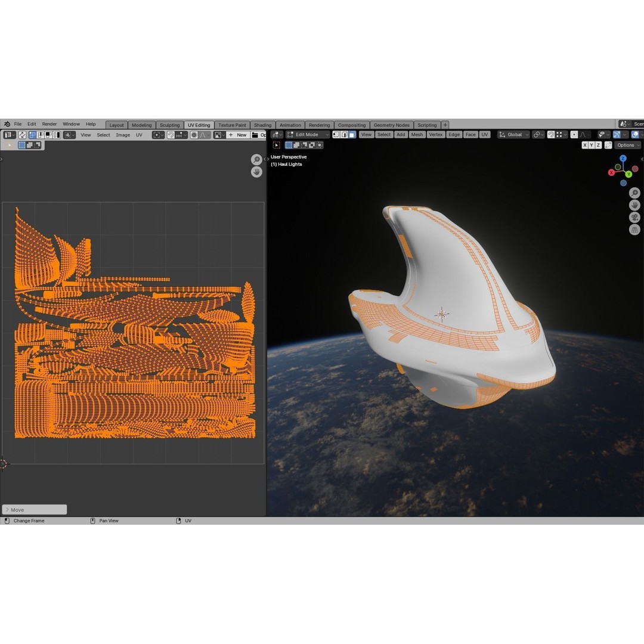Toggle auto merge vertices icon

[608, 145]
